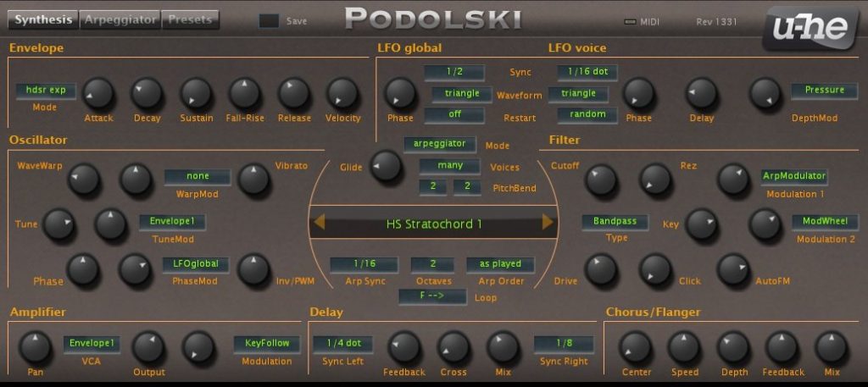868x387 pixels.
Task: Click the LFO voice Phase knob
Action: pyautogui.click(x=638, y=93)
